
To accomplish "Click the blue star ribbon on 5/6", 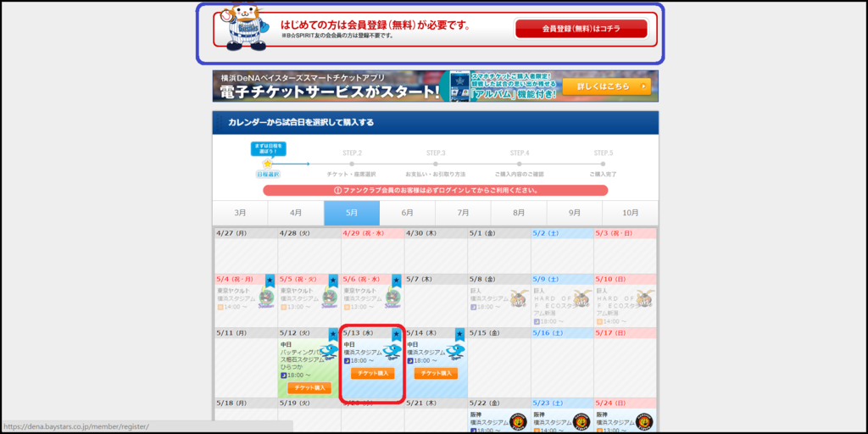I will 397,281.
